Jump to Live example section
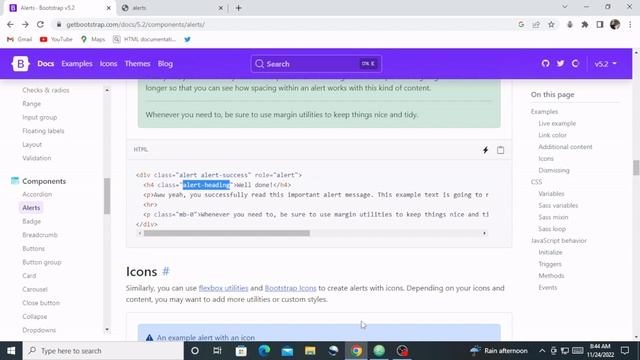640x360 pixels. coord(557,123)
